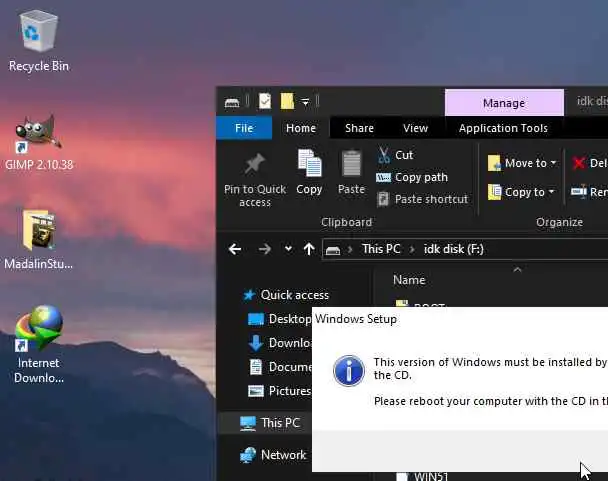Open the Move to dropdown

(522, 163)
